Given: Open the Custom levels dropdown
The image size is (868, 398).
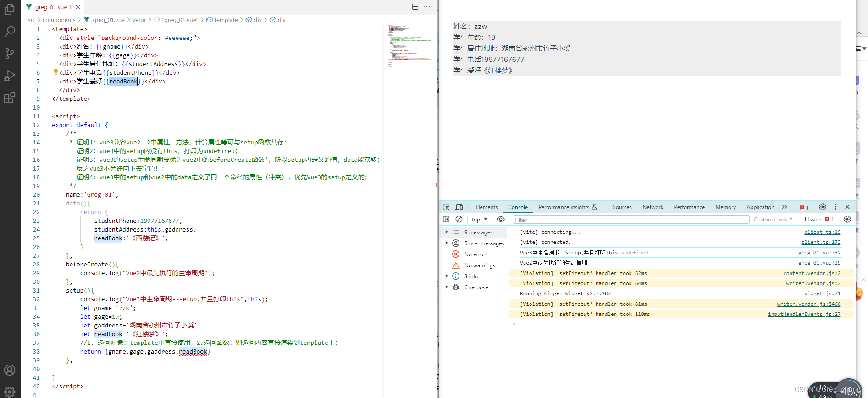Looking at the screenshot, I should (x=773, y=220).
